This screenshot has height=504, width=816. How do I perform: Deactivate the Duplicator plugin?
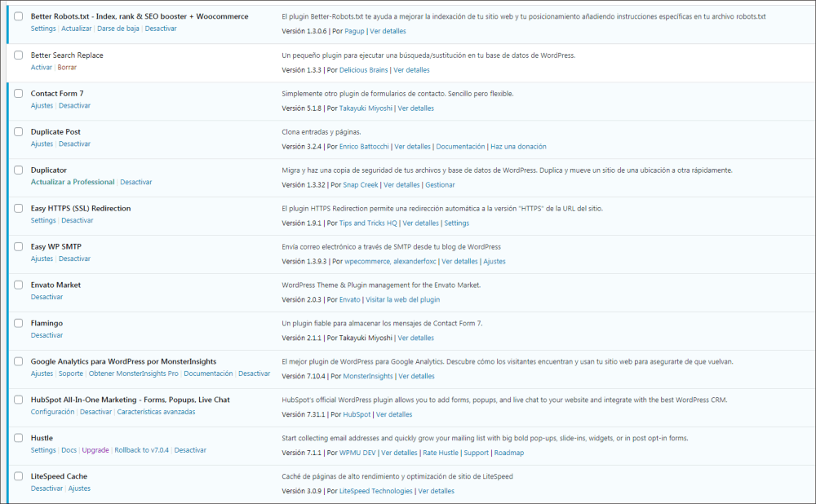135,182
